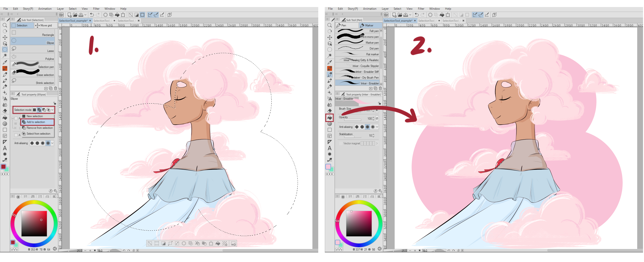
Task: Choose the Text tool in left toolbar
Action: (5, 148)
